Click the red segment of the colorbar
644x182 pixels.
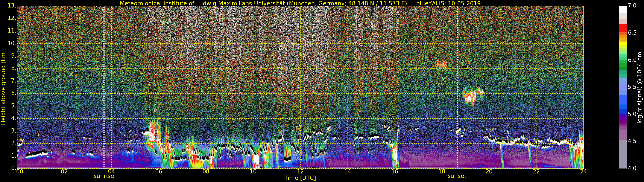point(623,27)
